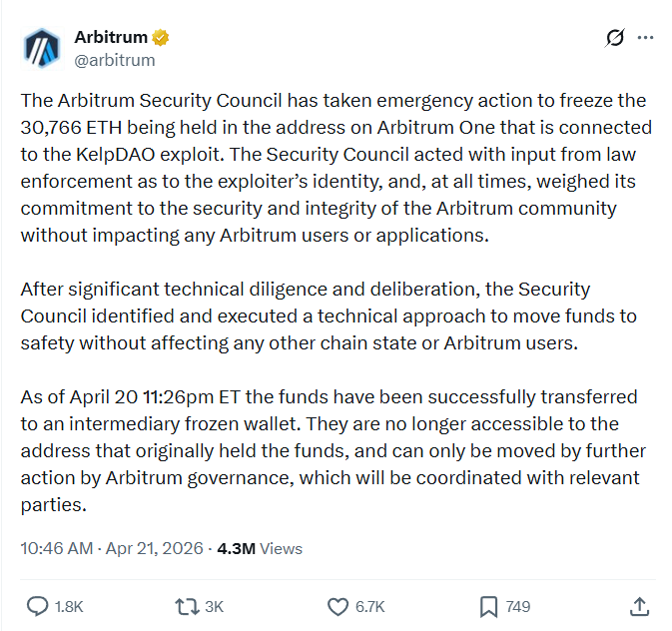Click the share upload arrow icon
The width and height of the screenshot is (672, 631).
(640, 606)
